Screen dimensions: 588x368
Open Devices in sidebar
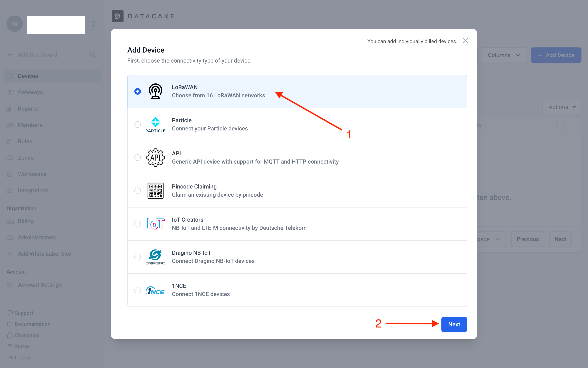(x=52, y=76)
